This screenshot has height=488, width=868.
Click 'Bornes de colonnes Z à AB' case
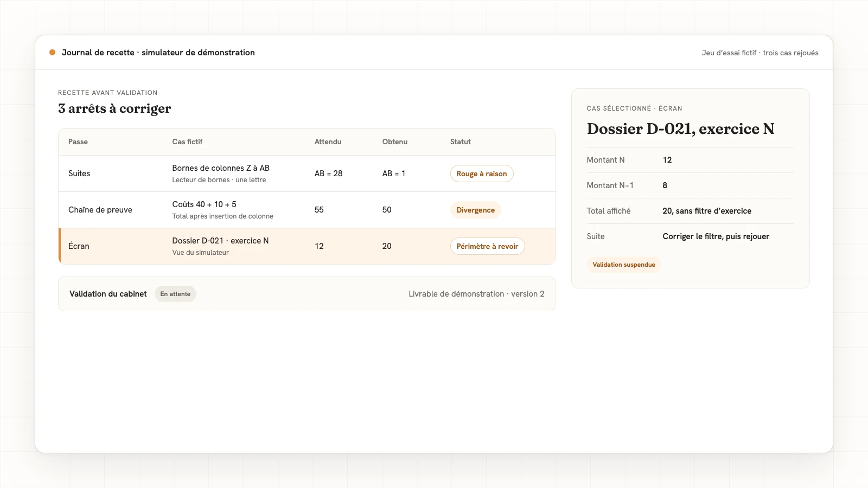[x=221, y=168]
